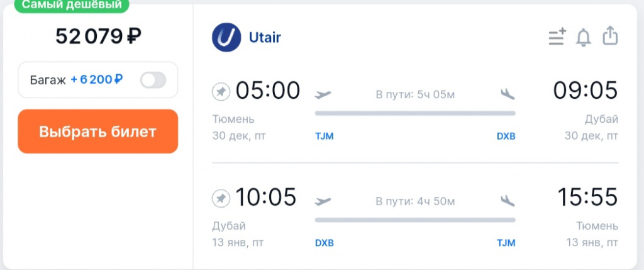Screen dimensions: 644x270
Task: Click takeoff plane icon for return flight
Action: click(323, 201)
